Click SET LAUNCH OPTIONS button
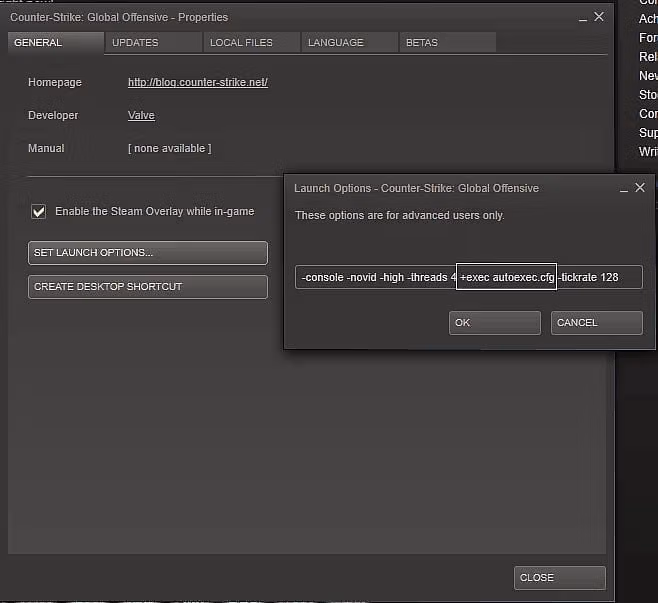658x603 pixels. point(148,253)
